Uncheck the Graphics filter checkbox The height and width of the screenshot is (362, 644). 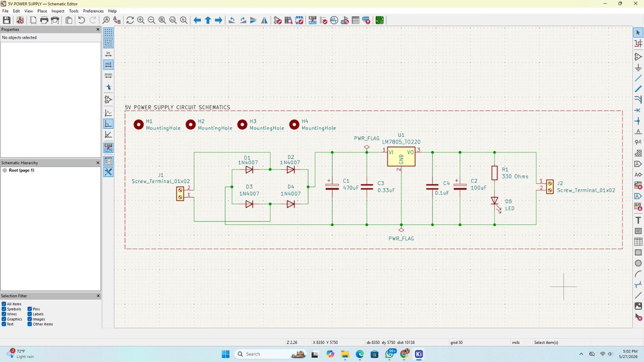click(4, 319)
